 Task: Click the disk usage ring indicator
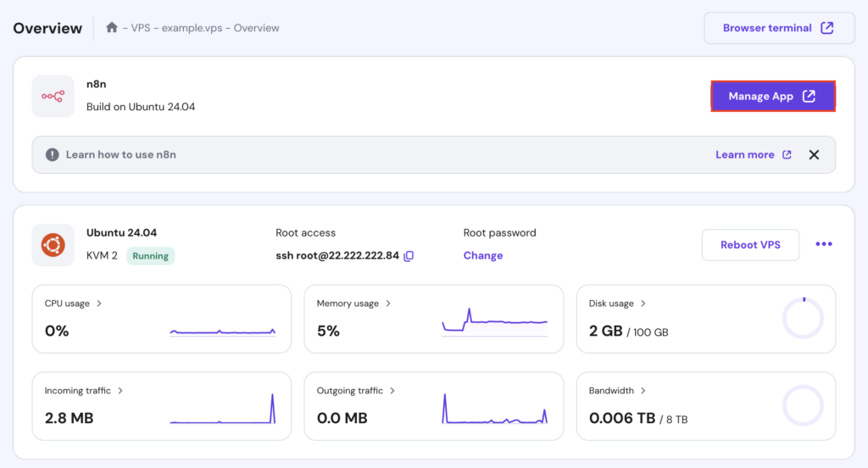802,319
